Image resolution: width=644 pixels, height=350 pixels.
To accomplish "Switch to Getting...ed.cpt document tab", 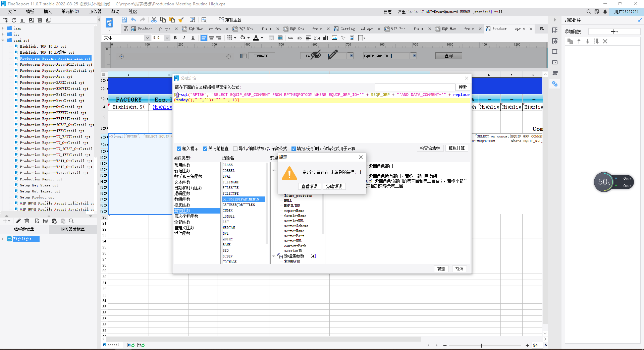I will pyautogui.click(x=357, y=29).
